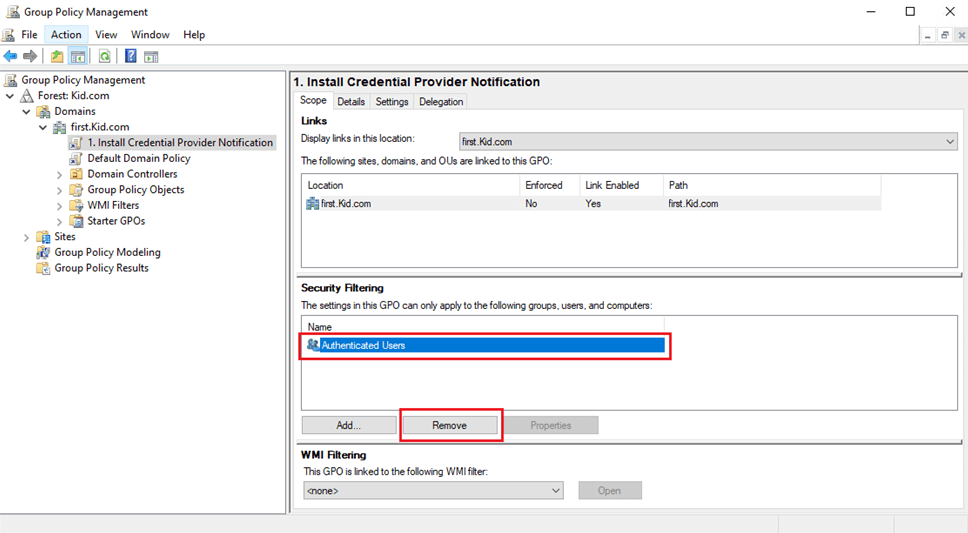The image size is (968, 533).
Task: Sort by the Location column header
Action: point(411,185)
